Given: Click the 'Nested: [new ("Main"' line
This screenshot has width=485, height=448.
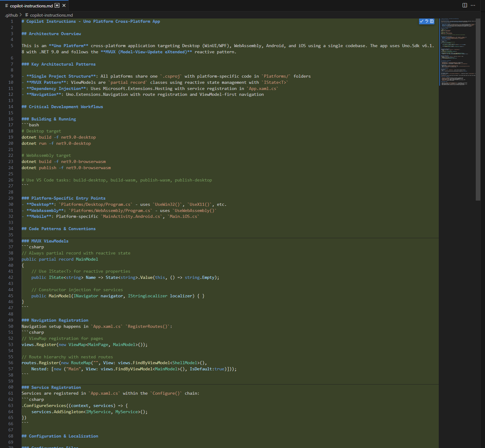Looking at the screenshot, I should 134,369.
